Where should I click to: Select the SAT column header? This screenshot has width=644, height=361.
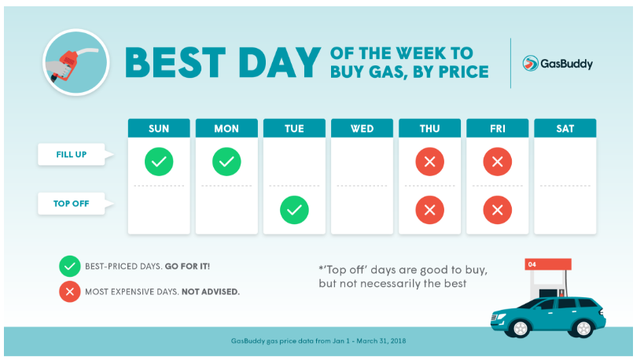pyautogui.click(x=565, y=128)
